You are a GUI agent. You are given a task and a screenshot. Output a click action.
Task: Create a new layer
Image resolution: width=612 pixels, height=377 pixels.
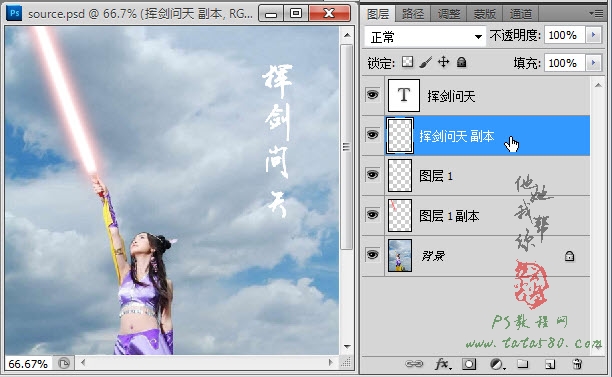tap(550, 364)
